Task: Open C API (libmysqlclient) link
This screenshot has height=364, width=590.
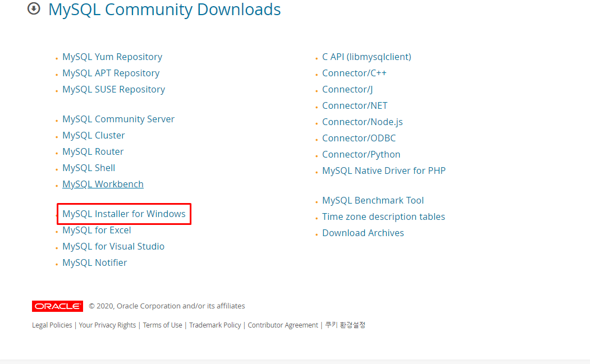Action: [367, 57]
